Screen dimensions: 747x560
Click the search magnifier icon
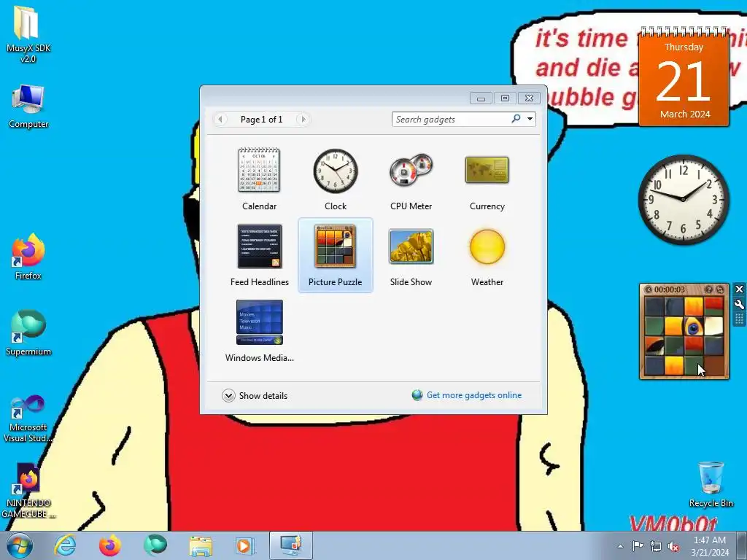[516, 119]
